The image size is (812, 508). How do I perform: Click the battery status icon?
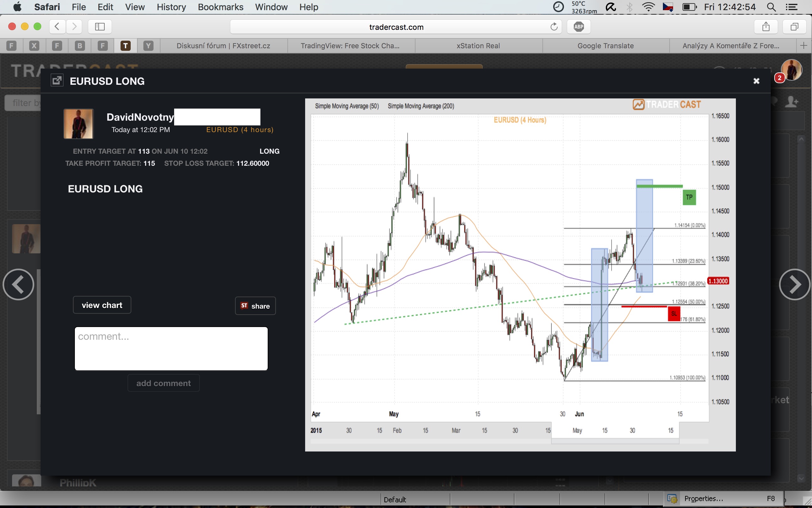click(690, 7)
